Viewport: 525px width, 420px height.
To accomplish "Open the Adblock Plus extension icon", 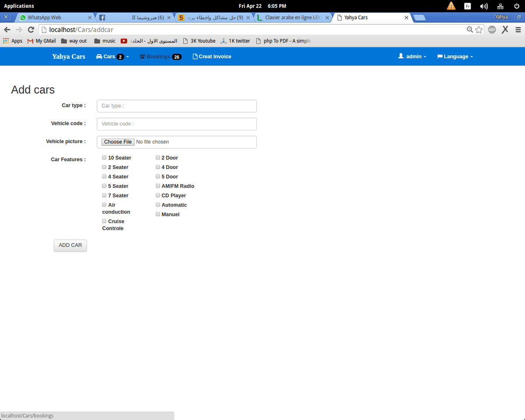I will point(492,30).
